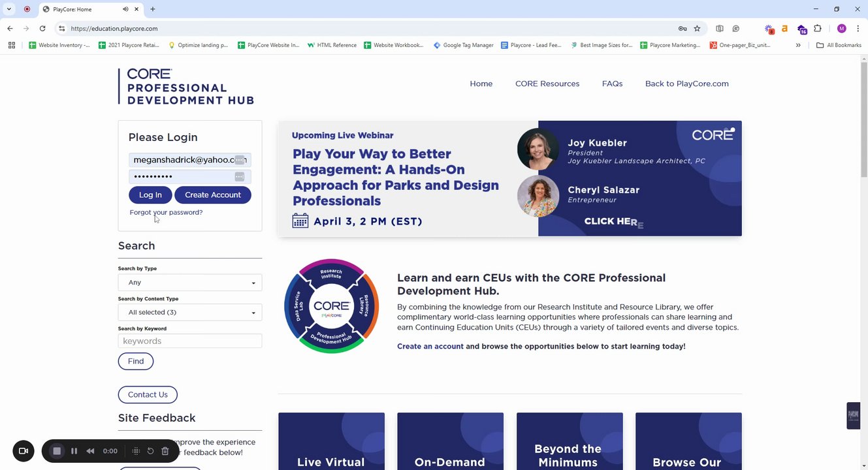868x470 pixels.
Task: Expand the Search by Type dropdown
Action: [x=190, y=283]
